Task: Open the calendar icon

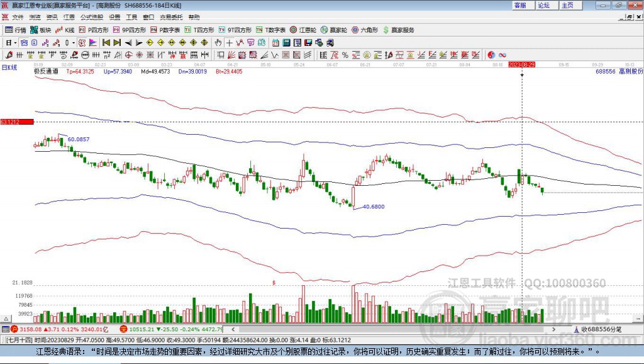Action: point(275,43)
